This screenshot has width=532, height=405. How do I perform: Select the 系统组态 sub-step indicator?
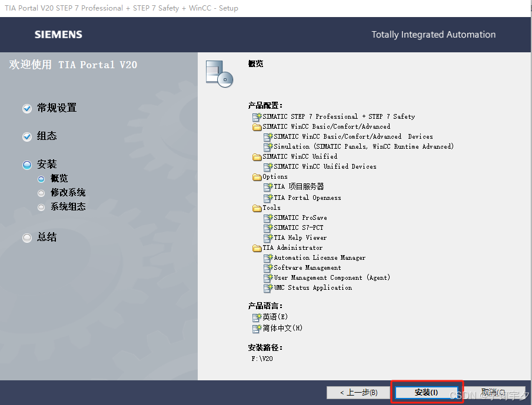[41, 207]
